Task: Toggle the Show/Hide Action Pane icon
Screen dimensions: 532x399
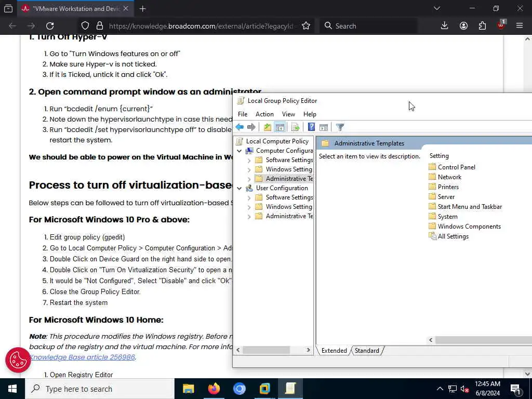Action: [324, 127]
